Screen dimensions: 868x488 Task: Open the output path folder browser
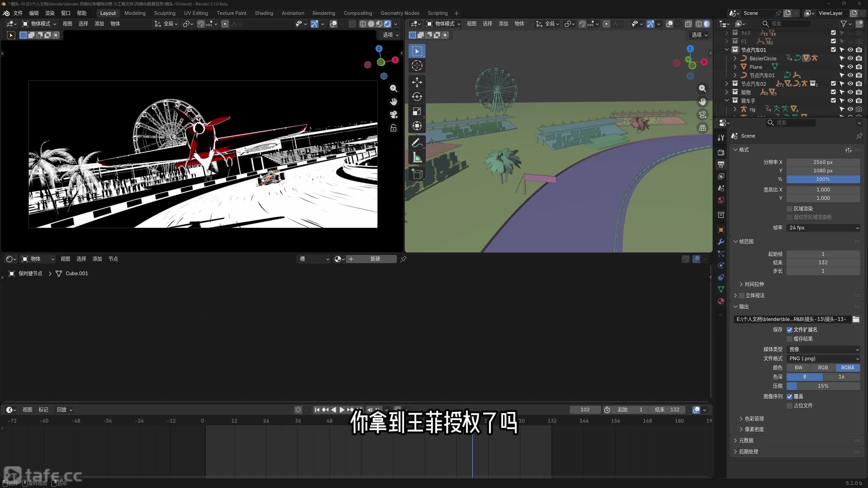coord(856,319)
